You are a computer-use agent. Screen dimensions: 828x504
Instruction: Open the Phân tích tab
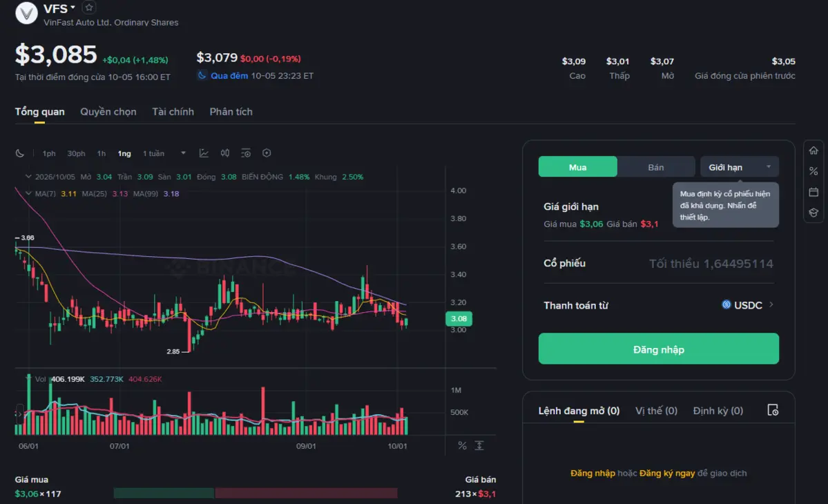tap(231, 112)
